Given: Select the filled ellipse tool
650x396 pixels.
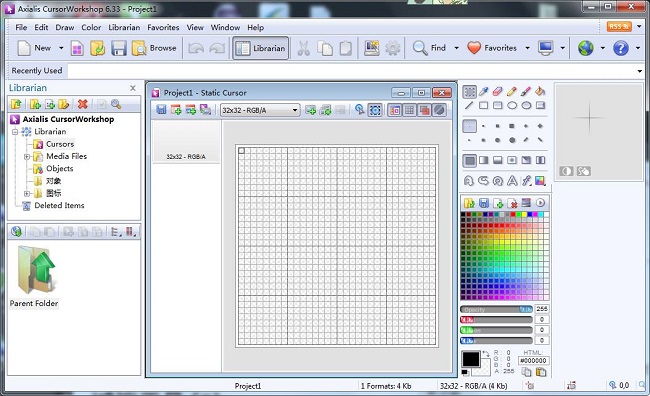Looking at the screenshot, I should 526,105.
